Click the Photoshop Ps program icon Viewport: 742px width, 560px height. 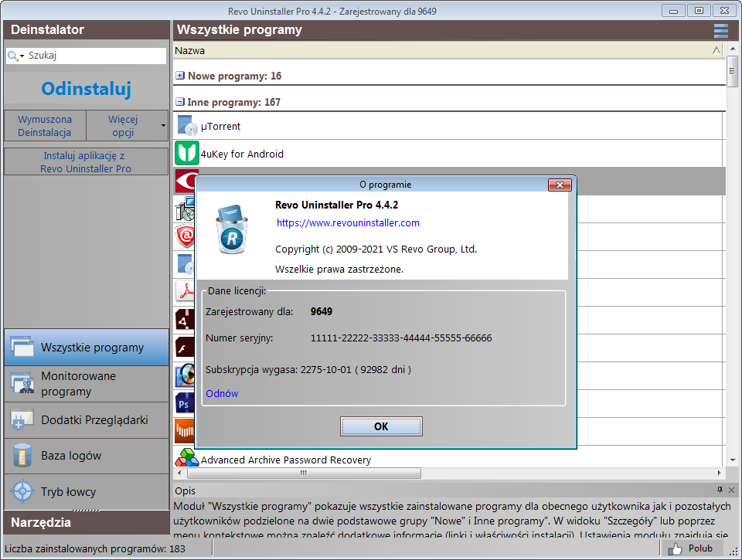click(185, 403)
